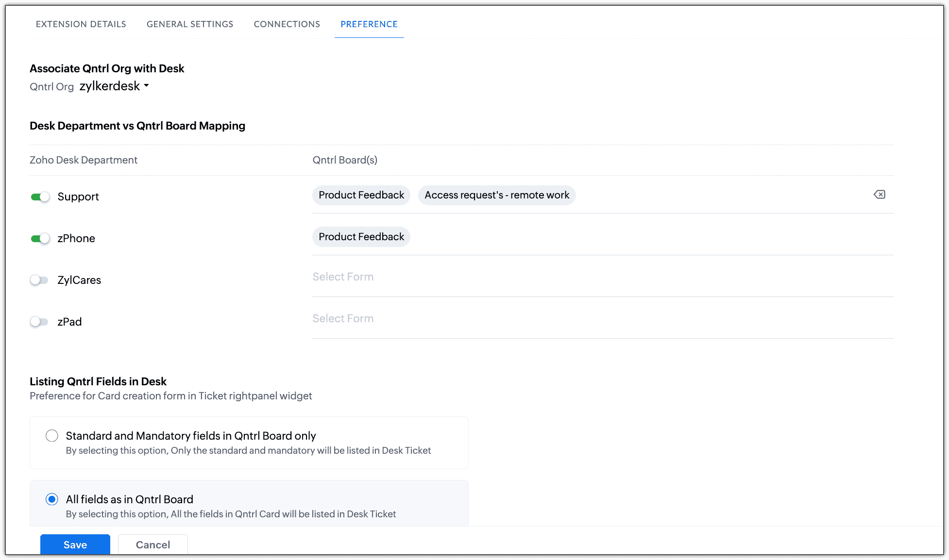This screenshot has width=949, height=560.
Task: Click the Save button
Action: click(x=75, y=544)
